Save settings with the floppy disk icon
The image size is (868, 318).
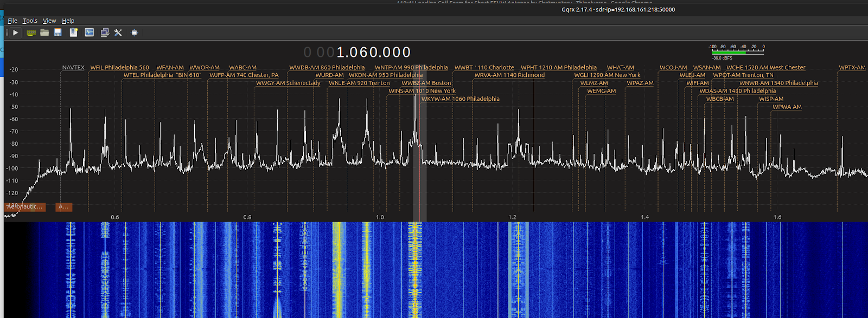58,33
